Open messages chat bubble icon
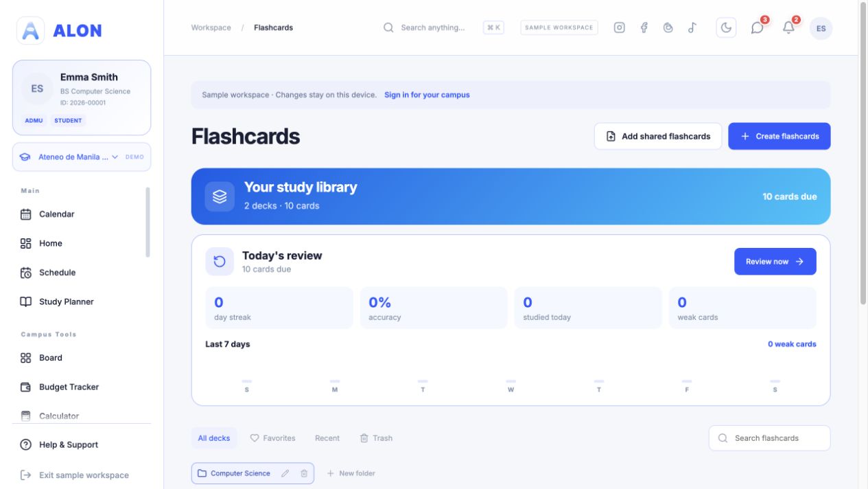 (x=757, y=27)
